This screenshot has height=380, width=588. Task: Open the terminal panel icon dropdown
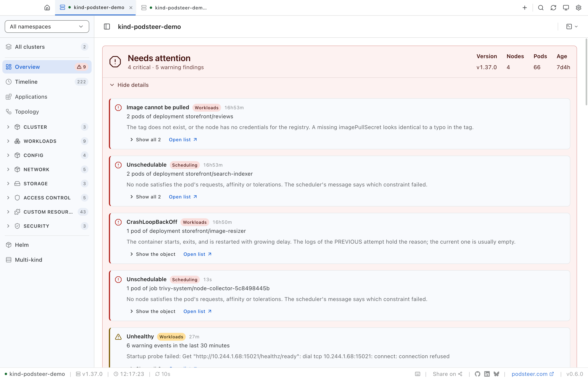(572, 27)
